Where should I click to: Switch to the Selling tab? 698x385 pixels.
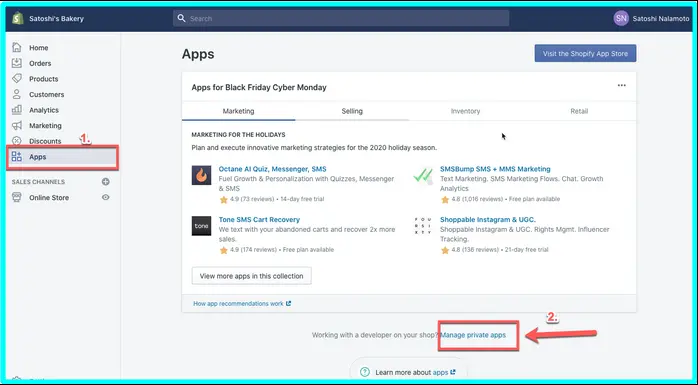point(352,111)
